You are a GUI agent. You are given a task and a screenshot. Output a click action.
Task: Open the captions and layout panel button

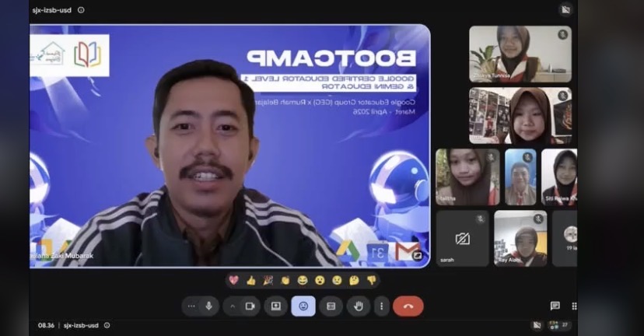tap(331, 306)
